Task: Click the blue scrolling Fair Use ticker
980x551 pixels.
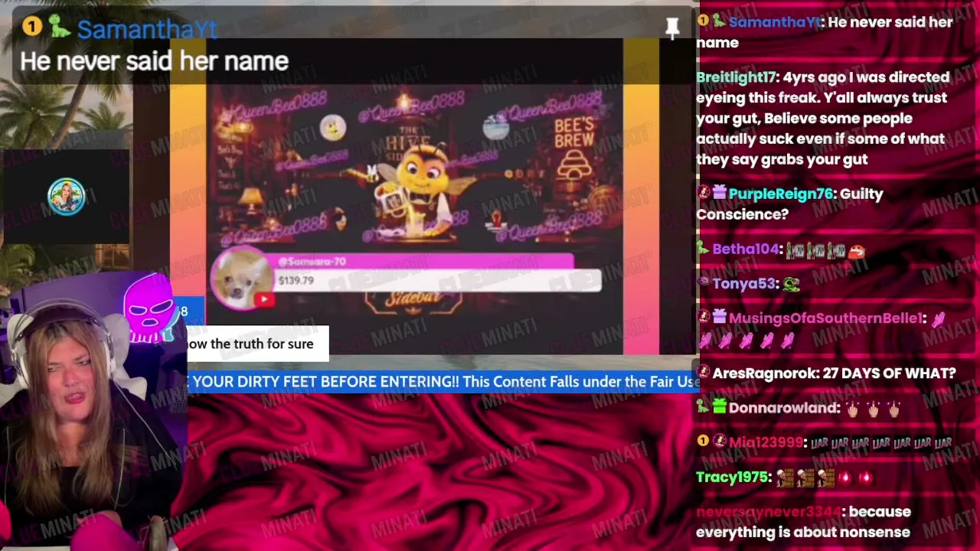Action: click(x=443, y=381)
